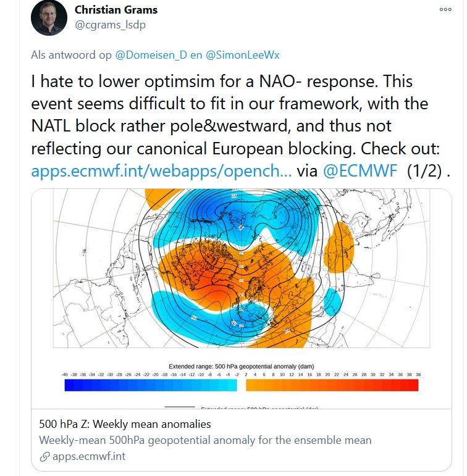
Task: Click the orange-red color scale bar
Action: [x=332, y=385]
